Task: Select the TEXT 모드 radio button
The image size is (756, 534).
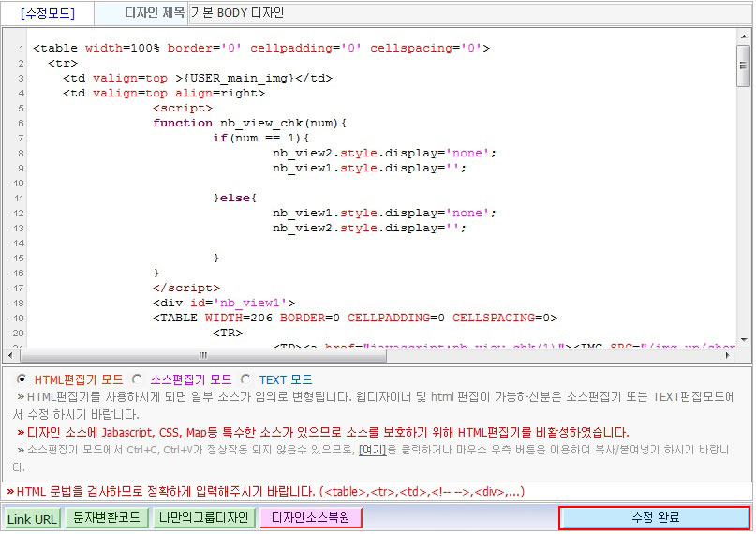Action: [x=245, y=379]
